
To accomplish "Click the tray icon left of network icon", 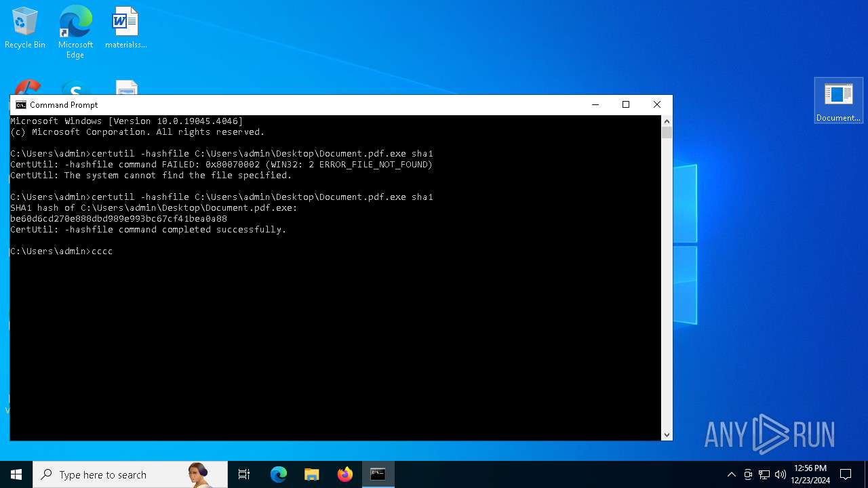I will [748, 474].
